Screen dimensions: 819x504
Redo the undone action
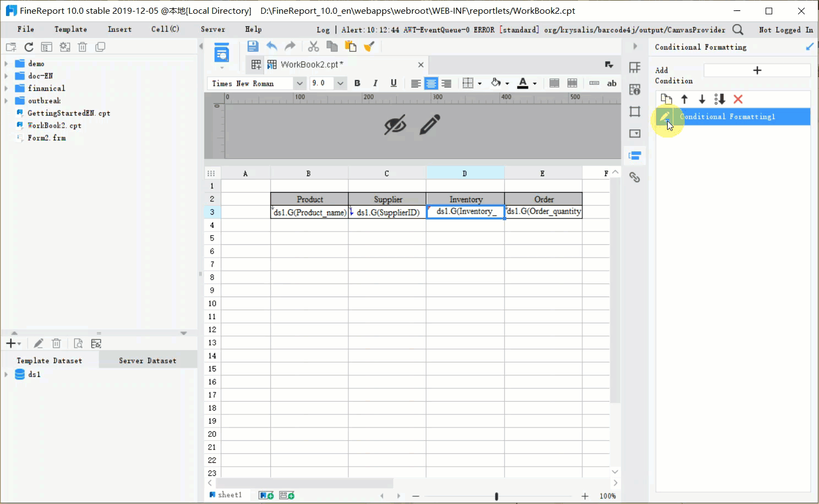coord(290,46)
